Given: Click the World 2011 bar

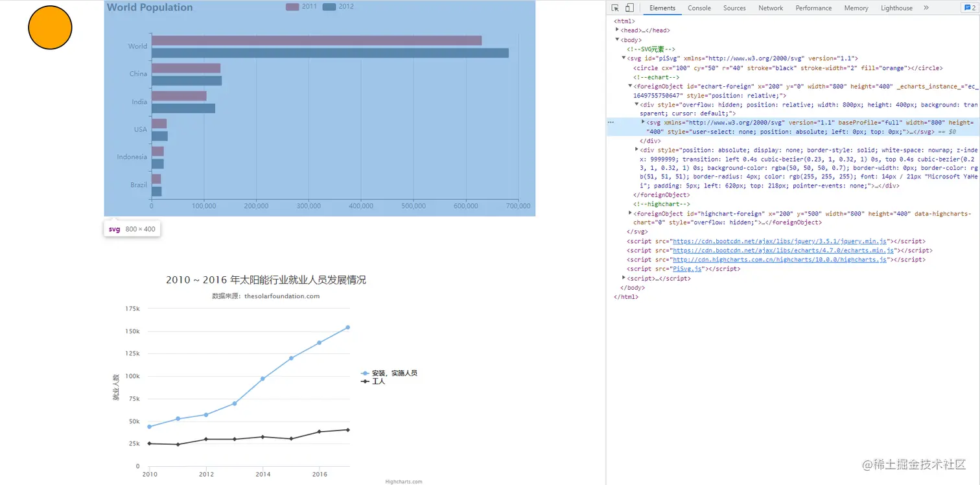Looking at the screenshot, I should tap(317, 40).
